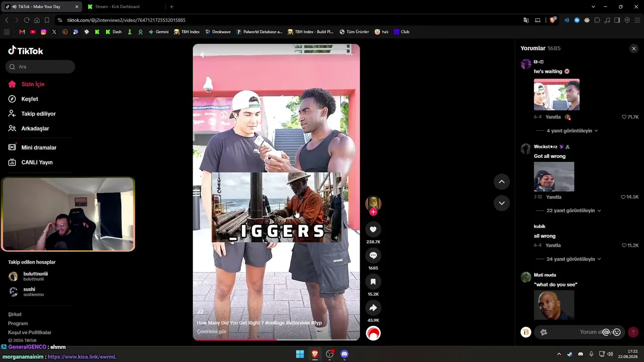Mention a user with the @ icon
Image resolution: width=644 pixels, height=362 pixels.
[x=606, y=332]
